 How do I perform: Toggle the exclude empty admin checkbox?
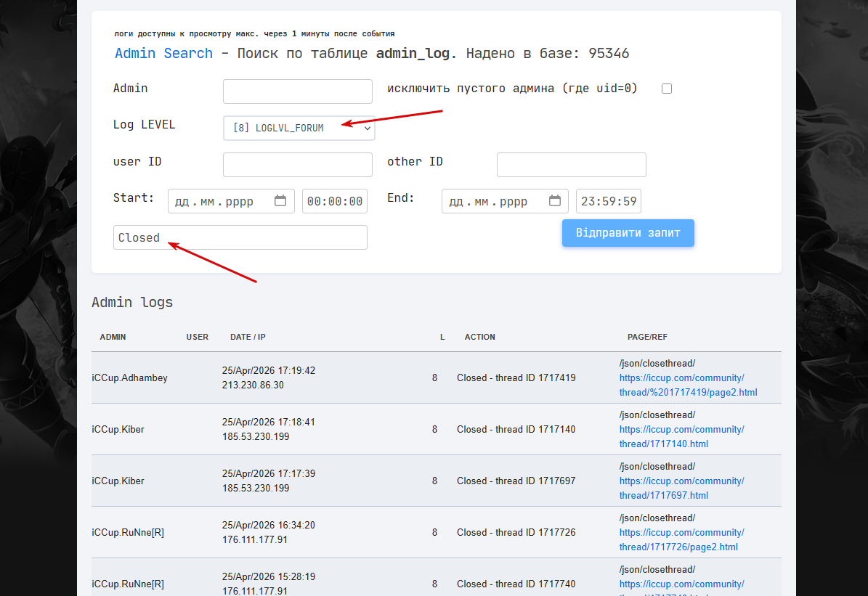667,89
